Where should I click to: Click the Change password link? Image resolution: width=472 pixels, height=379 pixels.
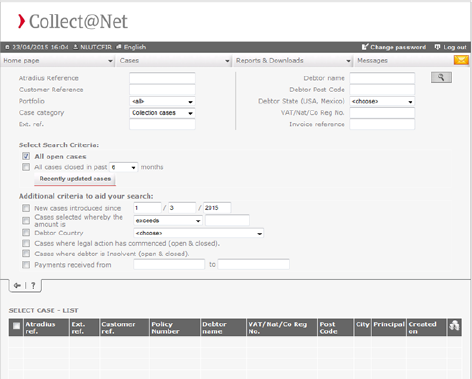(394, 47)
